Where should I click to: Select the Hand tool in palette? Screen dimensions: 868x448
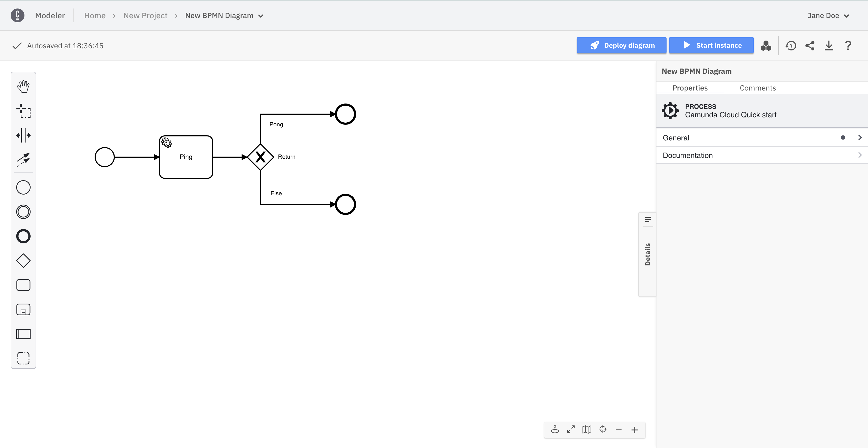pyautogui.click(x=23, y=87)
